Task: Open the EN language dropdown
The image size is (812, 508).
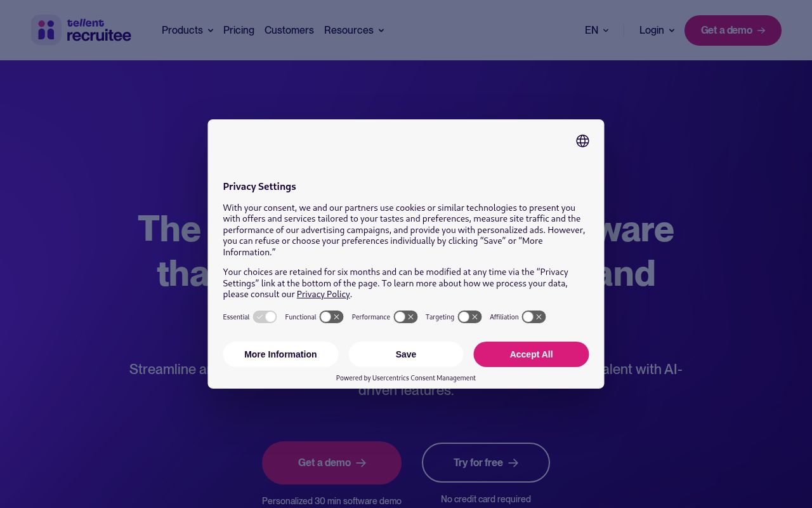Action: coord(596,30)
